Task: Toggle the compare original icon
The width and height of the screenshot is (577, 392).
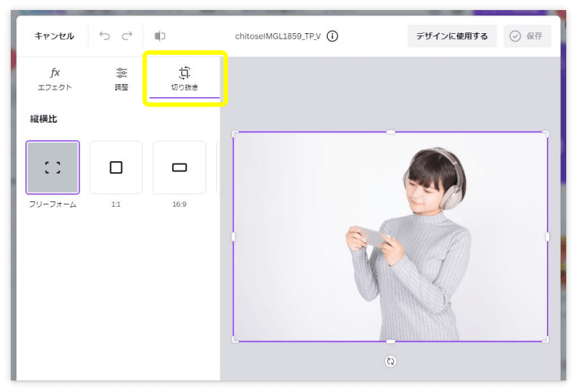Action: [x=160, y=35]
